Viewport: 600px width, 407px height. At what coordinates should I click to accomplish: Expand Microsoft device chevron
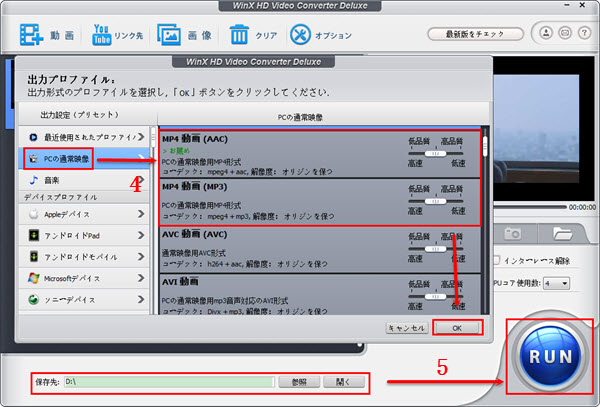coord(141,278)
